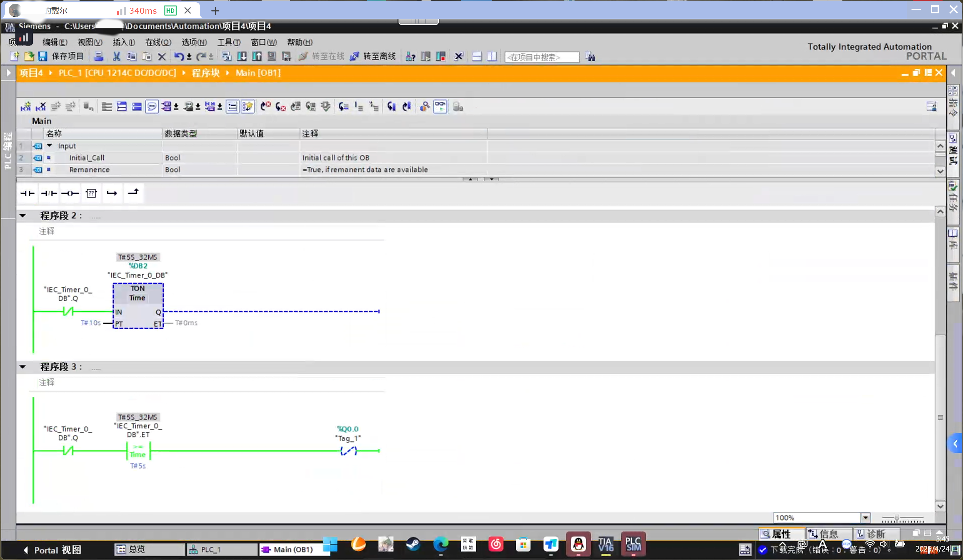Screen dimensions: 963x560
Task: Click the monitoring on/off glasses icon
Action: coord(440,107)
